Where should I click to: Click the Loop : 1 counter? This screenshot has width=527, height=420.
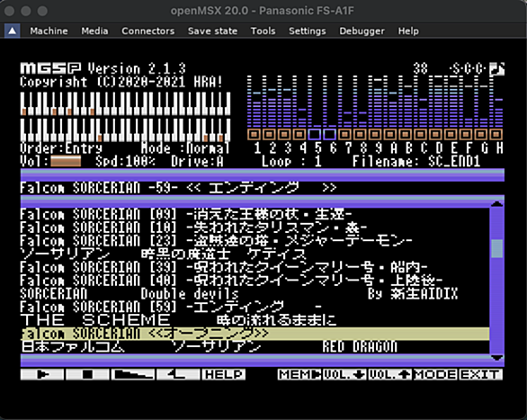[x=291, y=162]
